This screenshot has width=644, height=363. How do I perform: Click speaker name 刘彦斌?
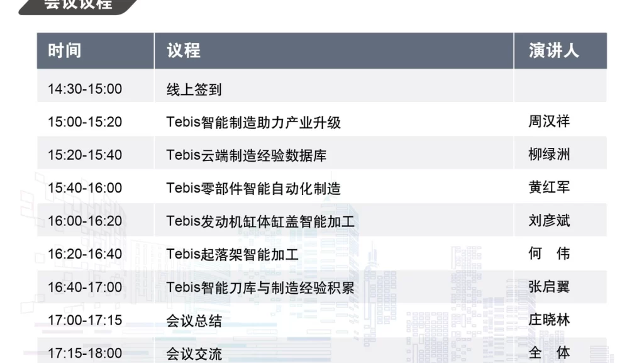[x=549, y=221]
